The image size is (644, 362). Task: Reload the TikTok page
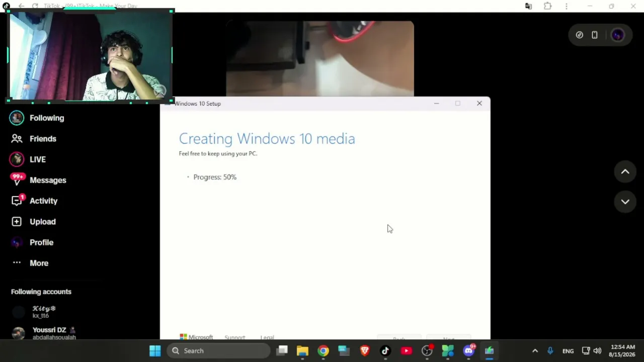point(35,6)
